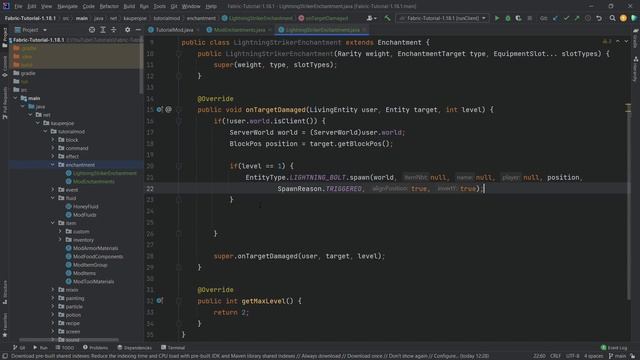Screen dimensions: 640x360
Task: Open the Project tool window side tab
Action: [x=4, y=37]
